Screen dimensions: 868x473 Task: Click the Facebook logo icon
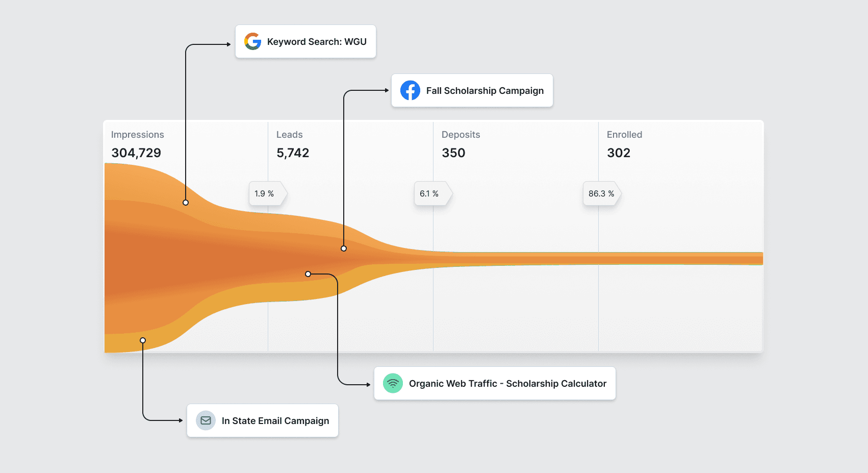(x=410, y=90)
